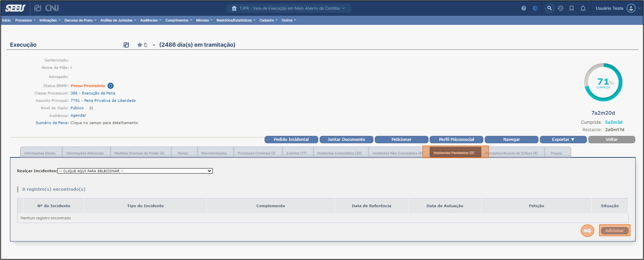Expand the user account chevron
644x260 pixels.
pos(639,8)
